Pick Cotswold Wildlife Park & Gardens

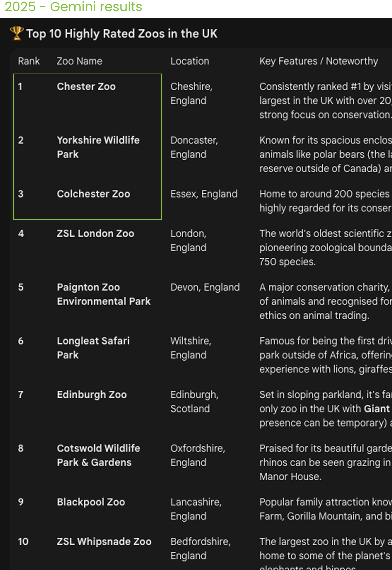click(98, 455)
